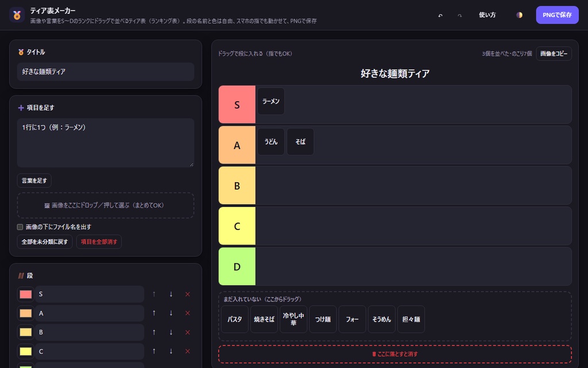Select the そば tile in A row

(x=300, y=141)
